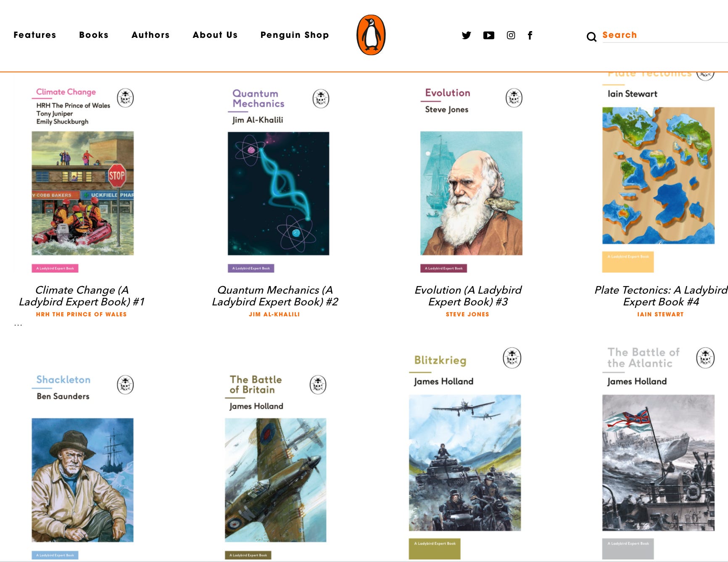Click title Plate Tectonics: A Ladybird Expert Book #4
Viewport: 728px width, 562px height.
[x=661, y=296]
